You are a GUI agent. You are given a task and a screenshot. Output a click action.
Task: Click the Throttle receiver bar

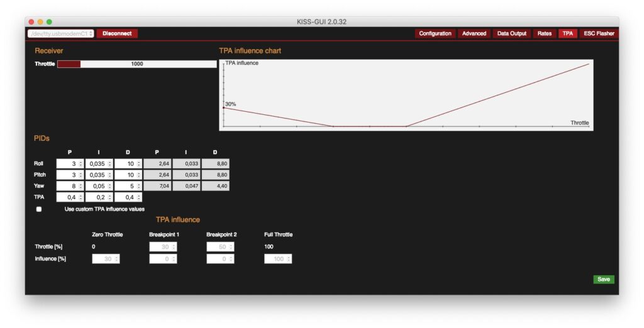tap(136, 64)
